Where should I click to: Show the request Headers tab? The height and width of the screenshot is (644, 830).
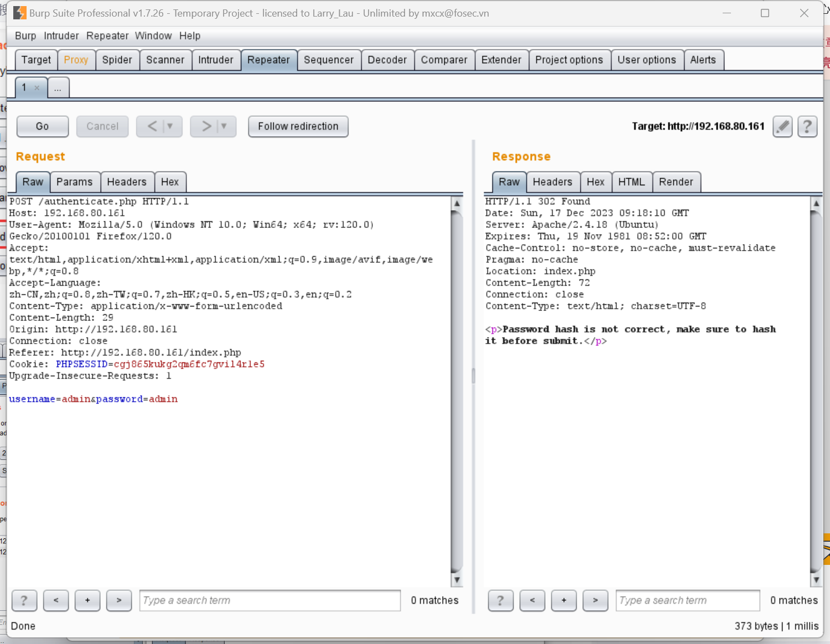coord(127,182)
